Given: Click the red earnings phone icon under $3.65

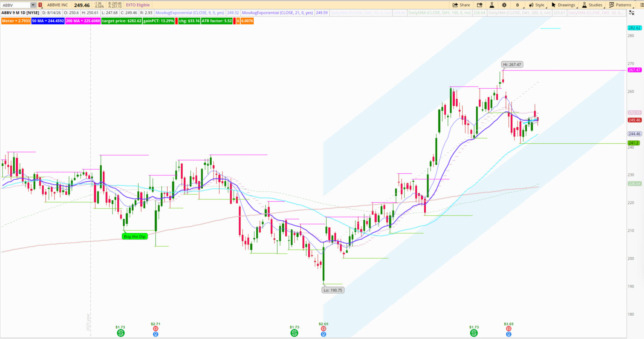Looking at the screenshot, I should click(508, 329).
